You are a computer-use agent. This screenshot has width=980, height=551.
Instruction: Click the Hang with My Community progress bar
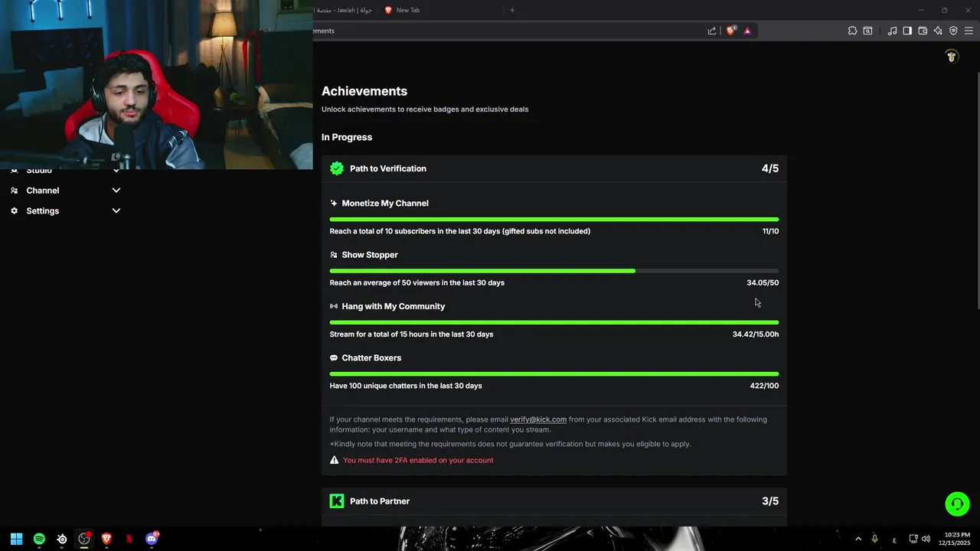pyautogui.click(x=554, y=322)
